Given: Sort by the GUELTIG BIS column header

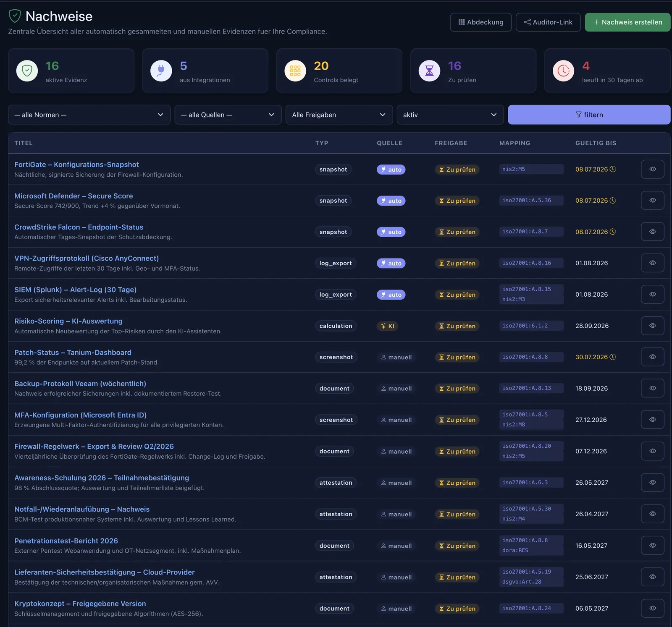Looking at the screenshot, I should (x=596, y=143).
